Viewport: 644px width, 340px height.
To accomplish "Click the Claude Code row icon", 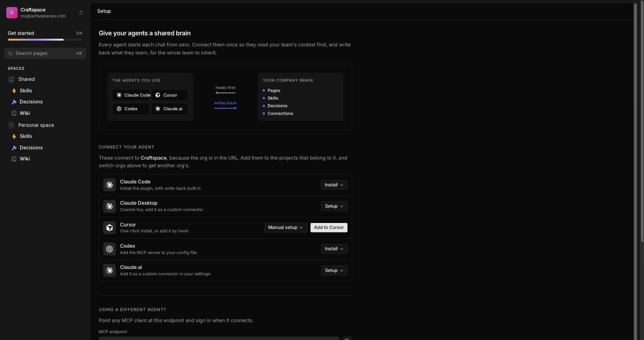I will pos(109,185).
